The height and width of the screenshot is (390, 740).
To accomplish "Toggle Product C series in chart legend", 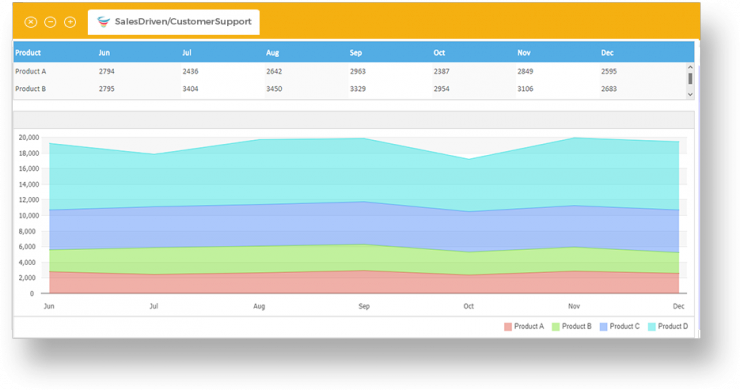I will click(x=620, y=326).
